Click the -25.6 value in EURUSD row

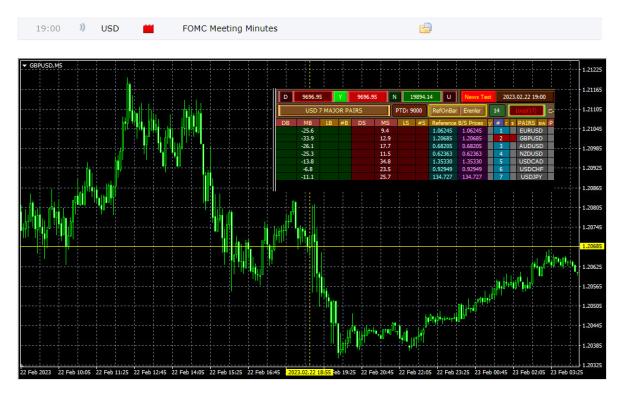(x=308, y=131)
